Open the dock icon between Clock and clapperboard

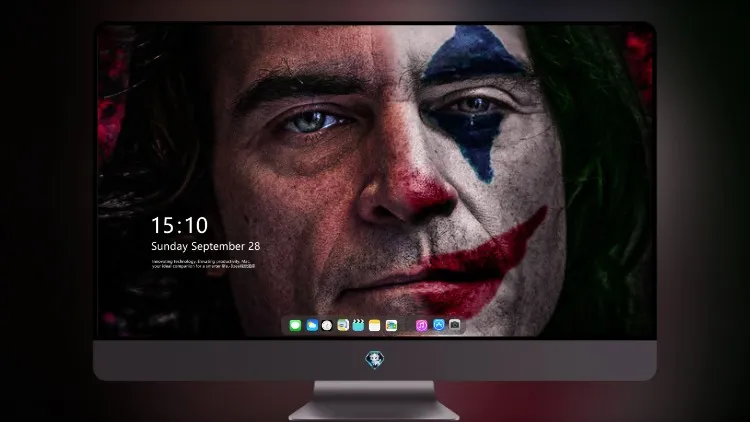pyautogui.click(x=343, y=325)
